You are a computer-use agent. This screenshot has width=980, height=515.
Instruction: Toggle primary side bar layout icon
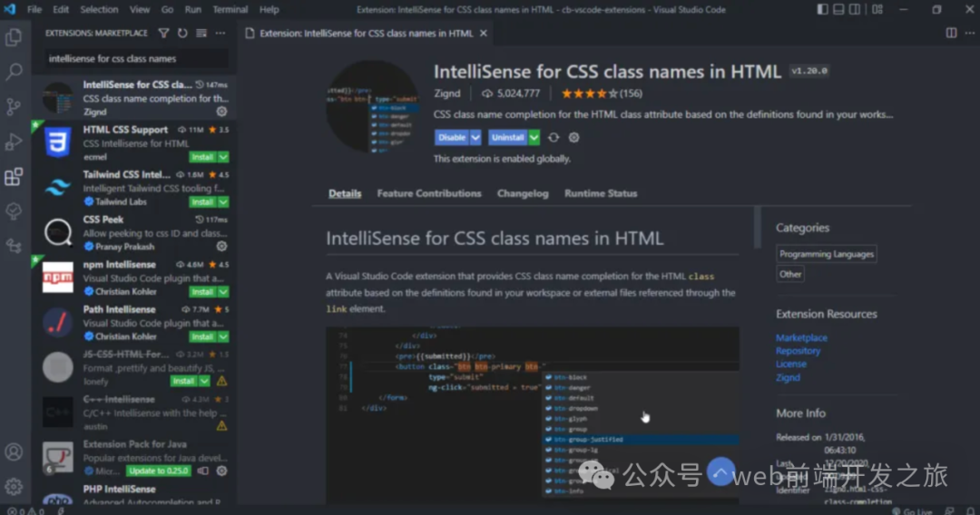point(822,9)
